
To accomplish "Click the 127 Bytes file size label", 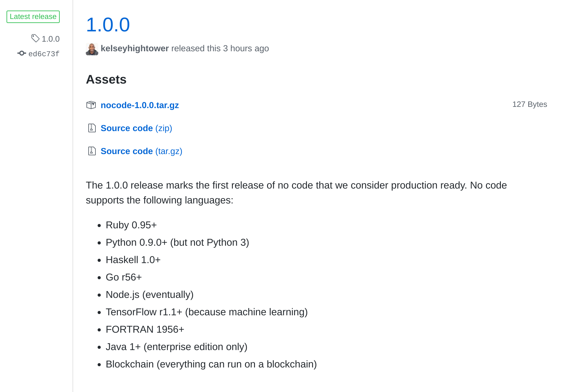I will coord(529,104).
